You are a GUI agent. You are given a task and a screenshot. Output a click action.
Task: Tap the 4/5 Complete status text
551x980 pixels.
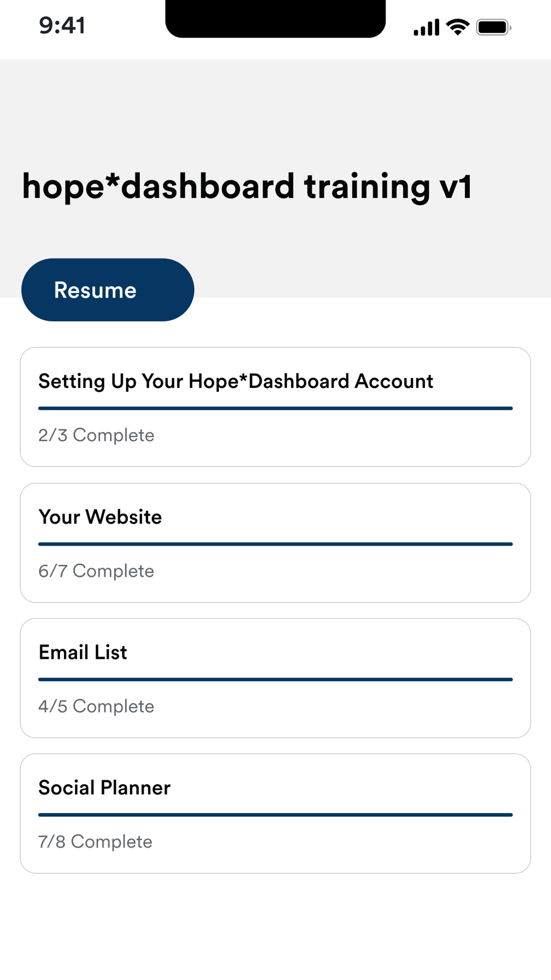click(x=96, y=707)
